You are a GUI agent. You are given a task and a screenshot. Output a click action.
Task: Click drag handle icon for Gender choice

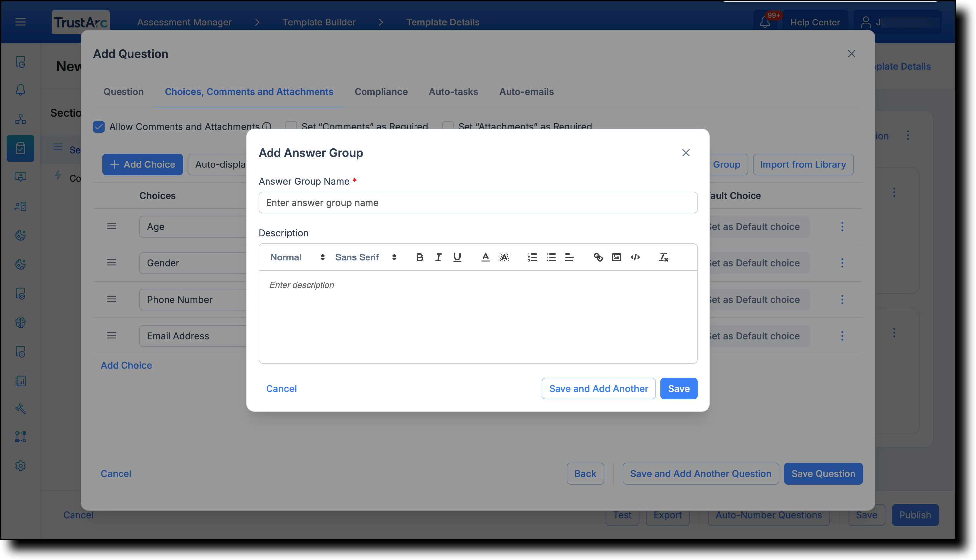(112, 263)
